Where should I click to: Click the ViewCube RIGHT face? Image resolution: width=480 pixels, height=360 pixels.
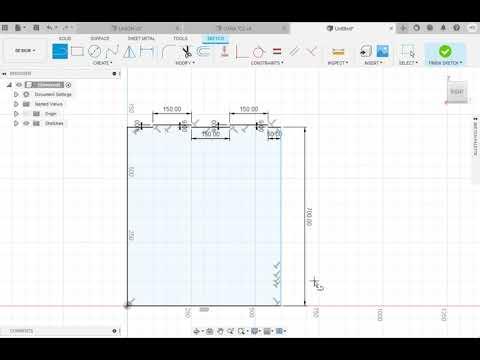click(x=457, y=92)
